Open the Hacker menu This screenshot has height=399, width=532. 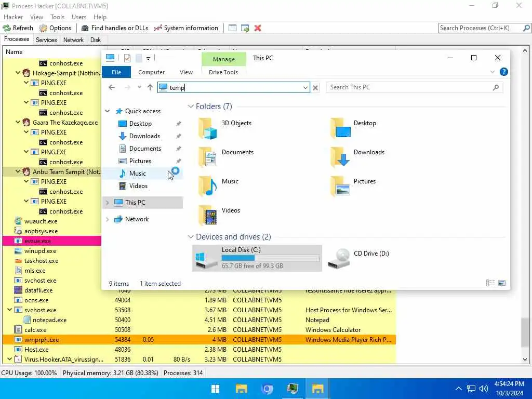click(13, 17)
